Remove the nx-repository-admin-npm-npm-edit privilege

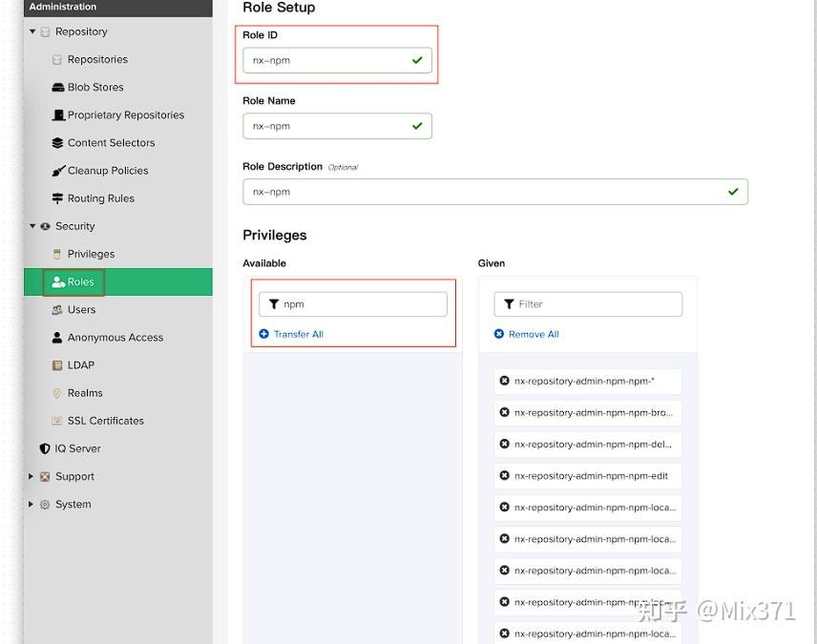click(x=505, y=476)
